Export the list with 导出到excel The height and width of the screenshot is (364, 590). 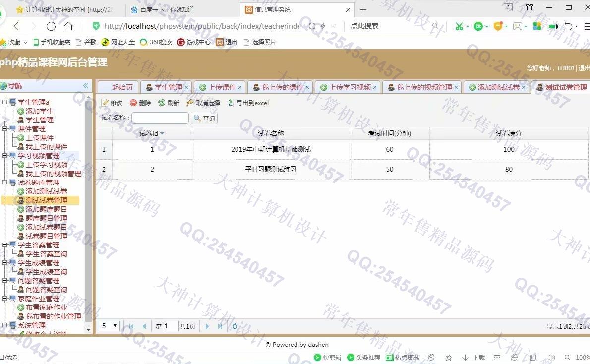(248, 103)
